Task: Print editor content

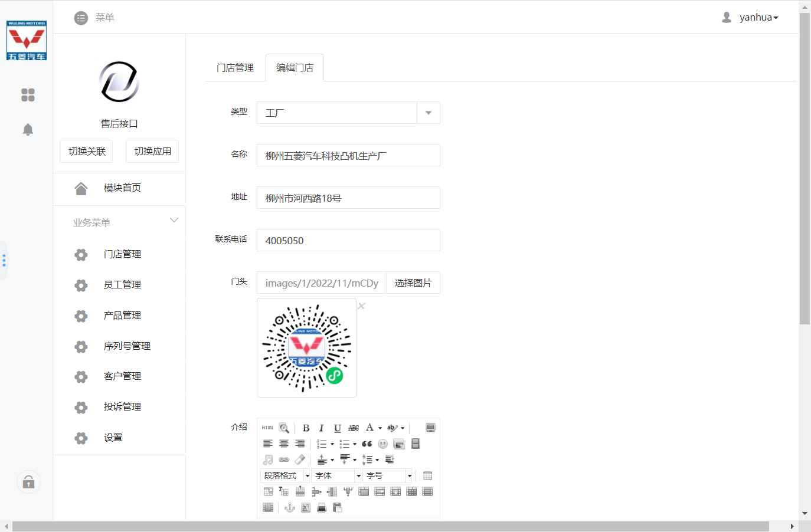Action: [322, 507]
